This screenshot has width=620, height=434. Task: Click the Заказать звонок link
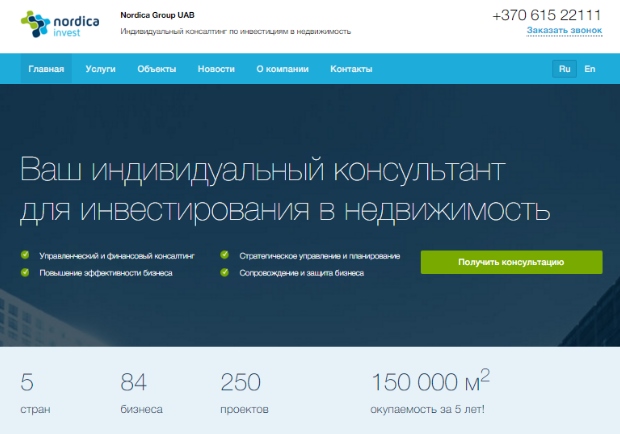pyautogui.click(x=565, y=31)
